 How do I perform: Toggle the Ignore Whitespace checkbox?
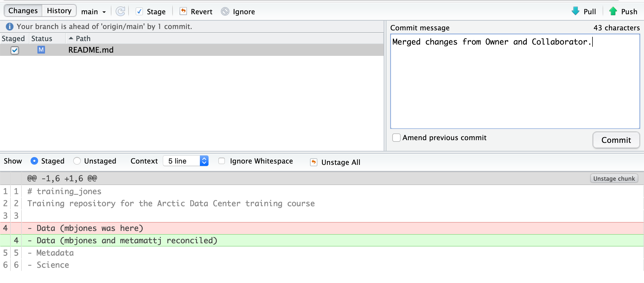pyautogui.click(x=222, y=161)
